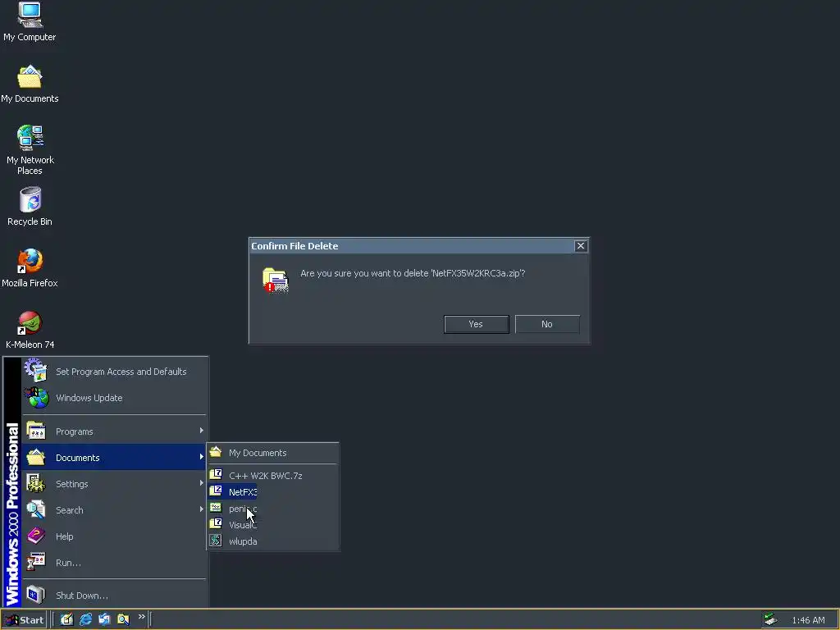The image size is (840, 630).
Task: Open My Documents in Documents submenu
Action: [272, 453]
